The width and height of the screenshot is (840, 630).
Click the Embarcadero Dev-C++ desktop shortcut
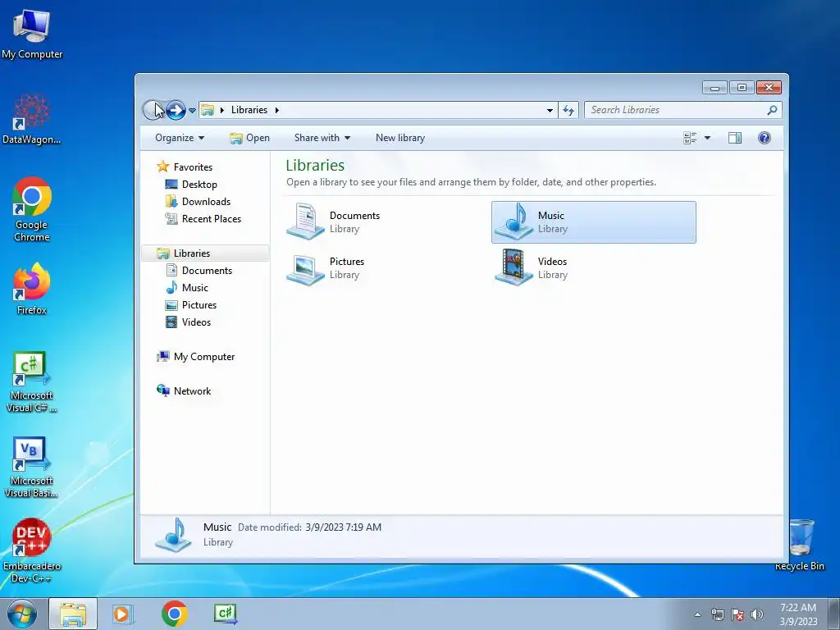tap(32, 550)
